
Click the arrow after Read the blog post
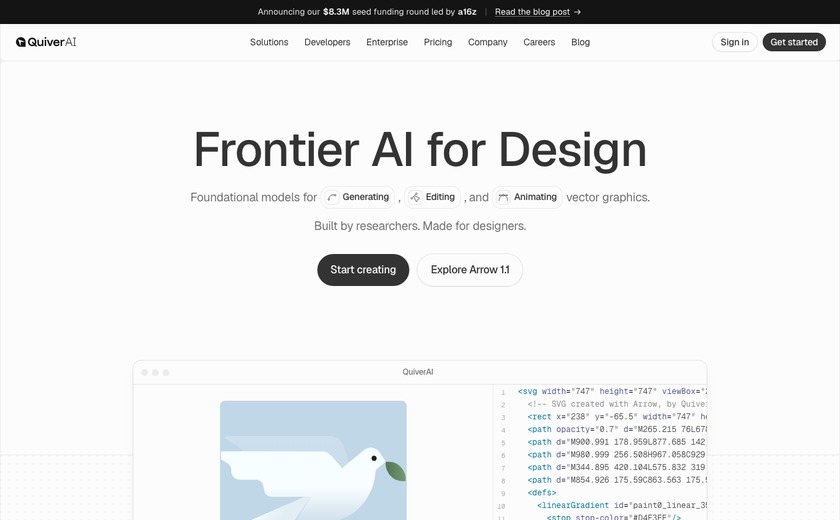[x=577, y=12]
